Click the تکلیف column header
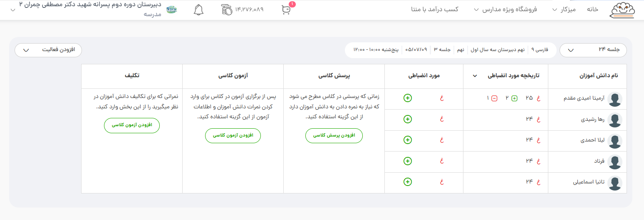Screen dimensions: 644x220 [x=132, y=76]
